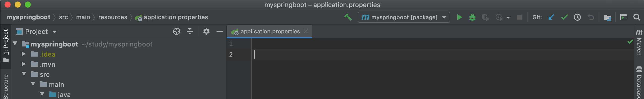Locate current file with crosshair icon
This screenshot has height=99, width=644.
177,32
